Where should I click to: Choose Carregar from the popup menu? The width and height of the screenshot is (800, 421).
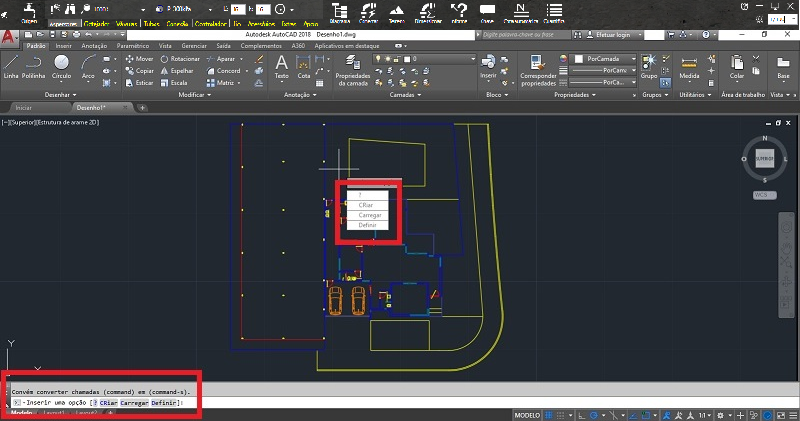(x=369, y=215)
